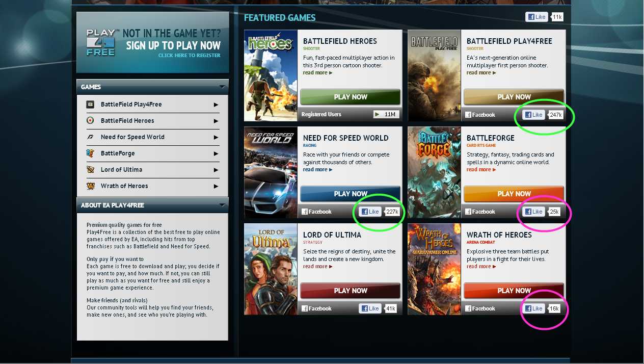The image size is (644, 364).
Task: Click the Need for Speed World sidebar icon
Action: click(90, 137)
